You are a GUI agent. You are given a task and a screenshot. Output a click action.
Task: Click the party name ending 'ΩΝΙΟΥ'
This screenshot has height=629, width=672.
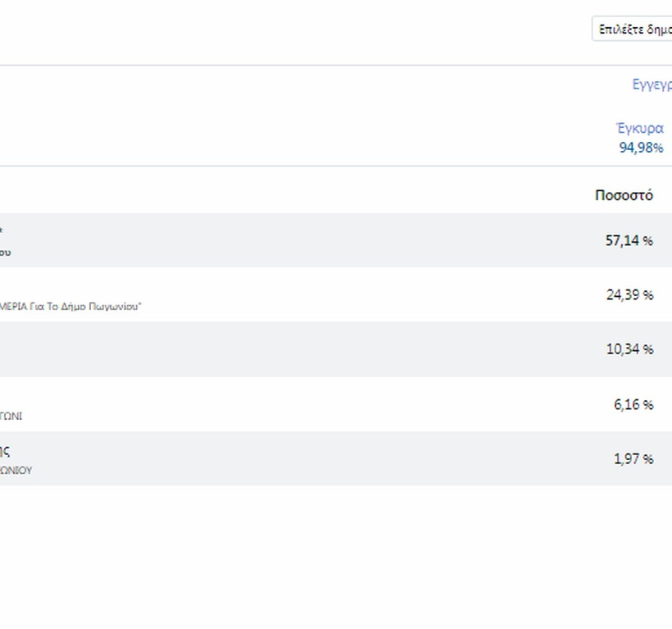[16, 471]
